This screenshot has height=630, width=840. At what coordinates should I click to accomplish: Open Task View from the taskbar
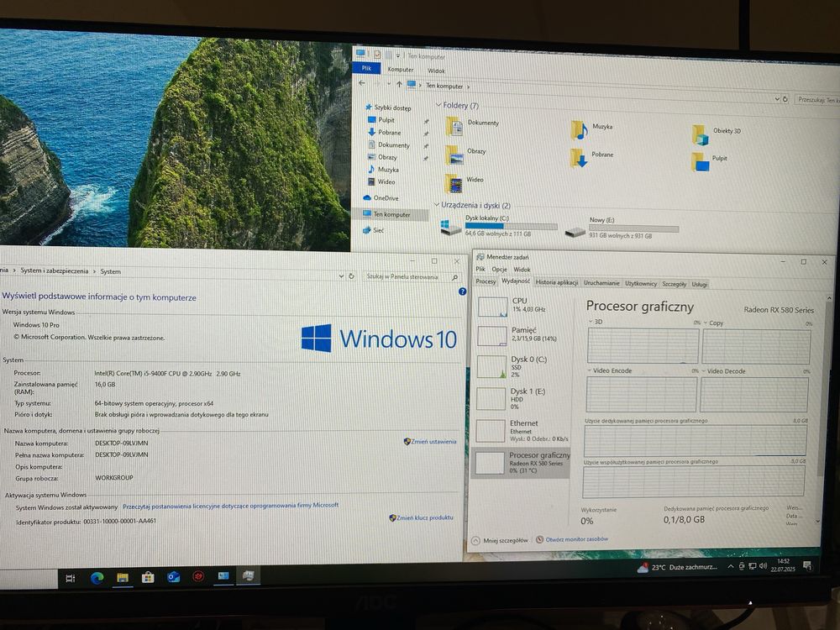pyautogui.click(x=71, y=578)
